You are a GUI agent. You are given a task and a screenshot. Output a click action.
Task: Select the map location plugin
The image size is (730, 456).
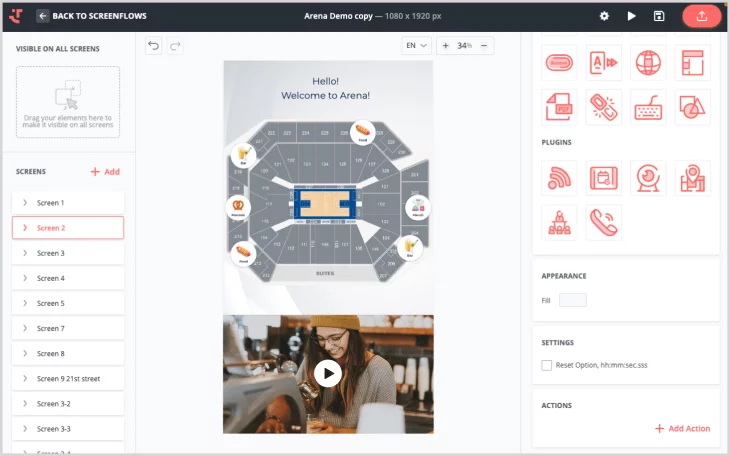click(x=692, y=178)
